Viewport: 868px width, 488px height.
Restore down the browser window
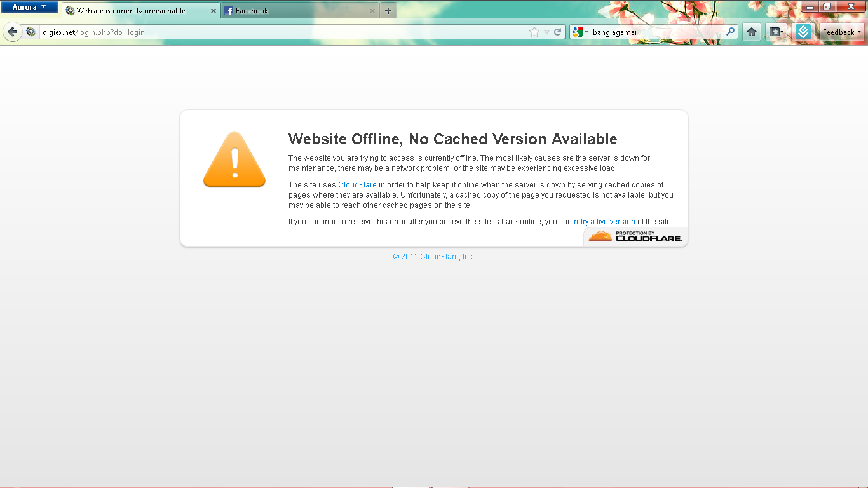[827, 6]
